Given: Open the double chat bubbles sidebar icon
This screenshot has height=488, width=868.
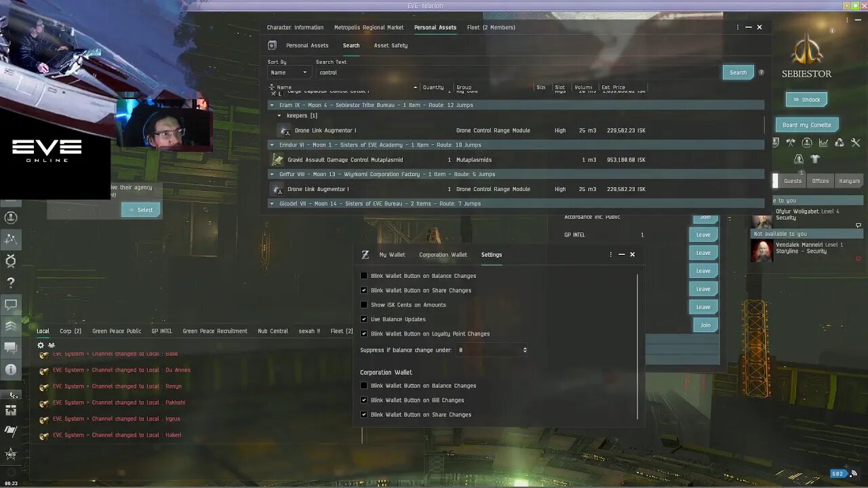Looking at the screenshot, I should click(11, 348).
